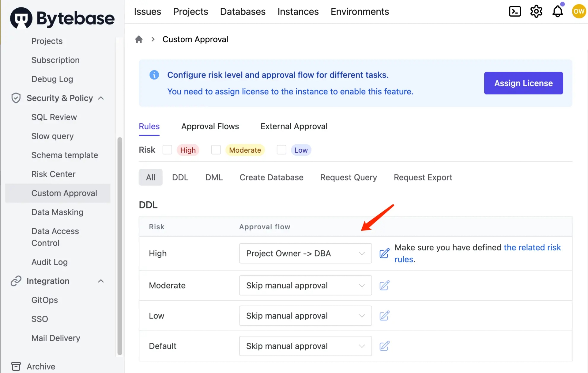Click the Bytebase logo
This screenshot has width=588, height=373.
coord(62,18)
